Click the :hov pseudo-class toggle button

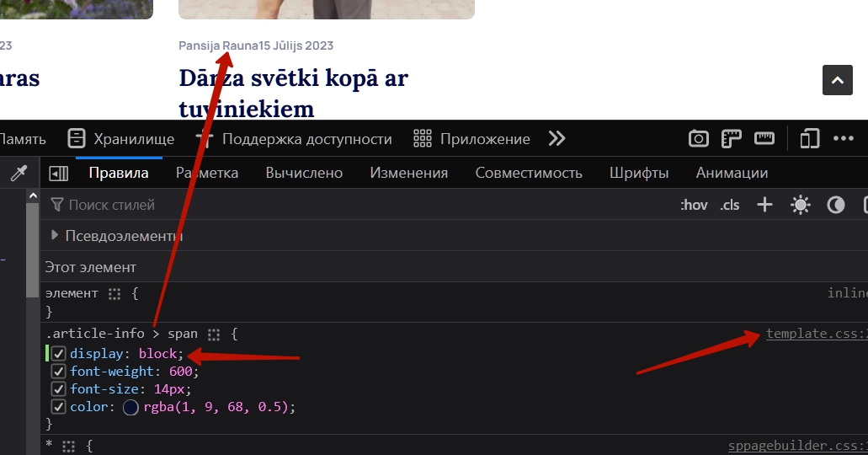pos(694,205)
